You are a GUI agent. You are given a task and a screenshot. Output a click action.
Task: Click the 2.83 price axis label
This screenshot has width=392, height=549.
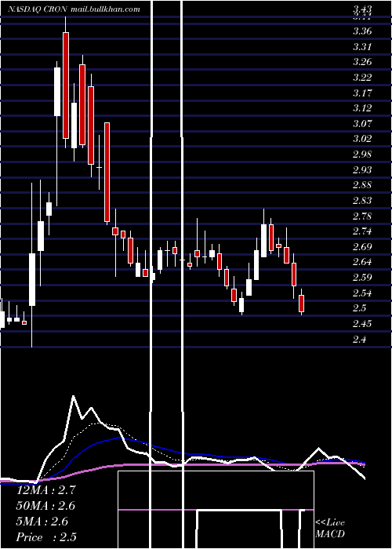tap(362, 201)
